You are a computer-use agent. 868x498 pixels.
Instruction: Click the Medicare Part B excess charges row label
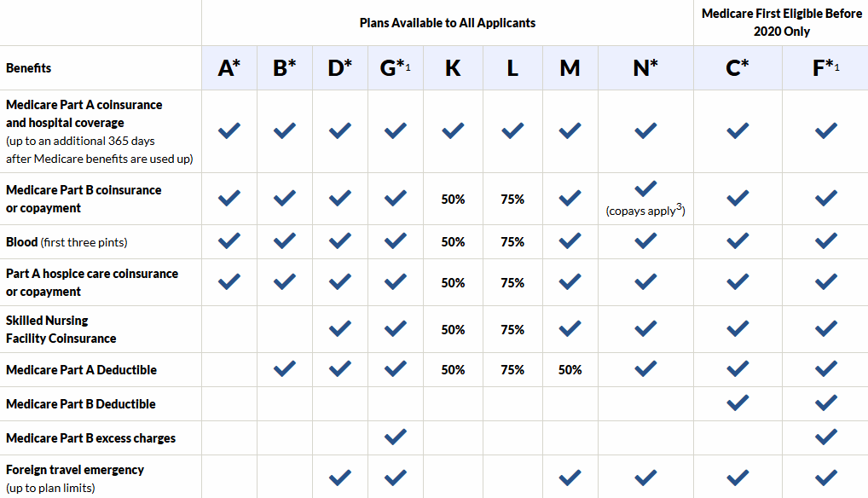coord(90,438)
